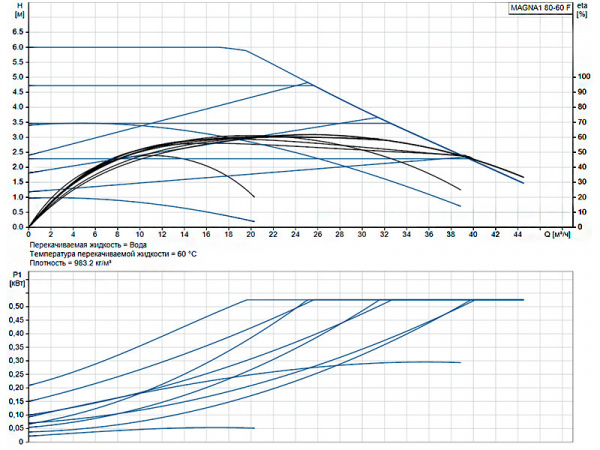The width and height of the screenshot is (600, 450).
Task: Click the eta [%] efficiency axis title
Action: click(586, 12)
